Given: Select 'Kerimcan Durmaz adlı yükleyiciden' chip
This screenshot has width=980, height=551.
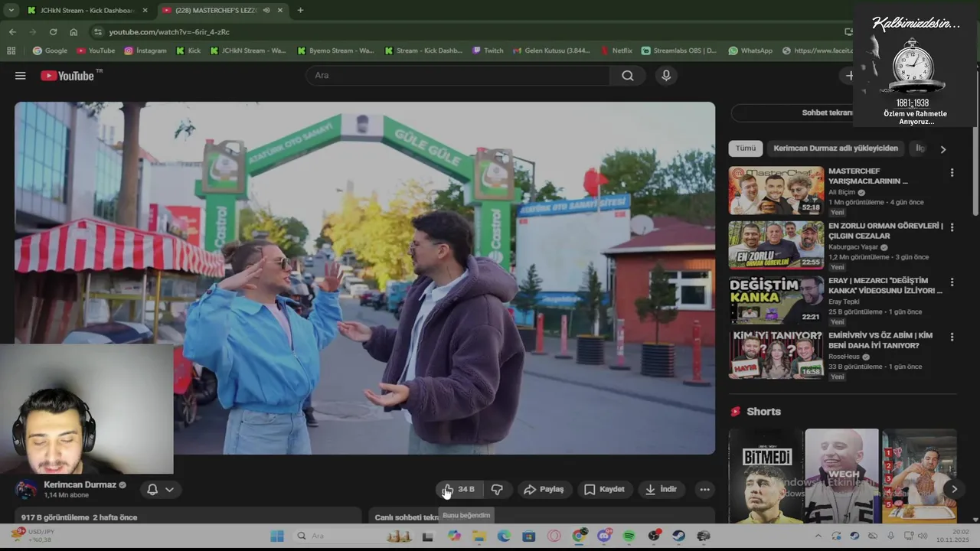Looking at the screenshot, I should pos(835,148).
